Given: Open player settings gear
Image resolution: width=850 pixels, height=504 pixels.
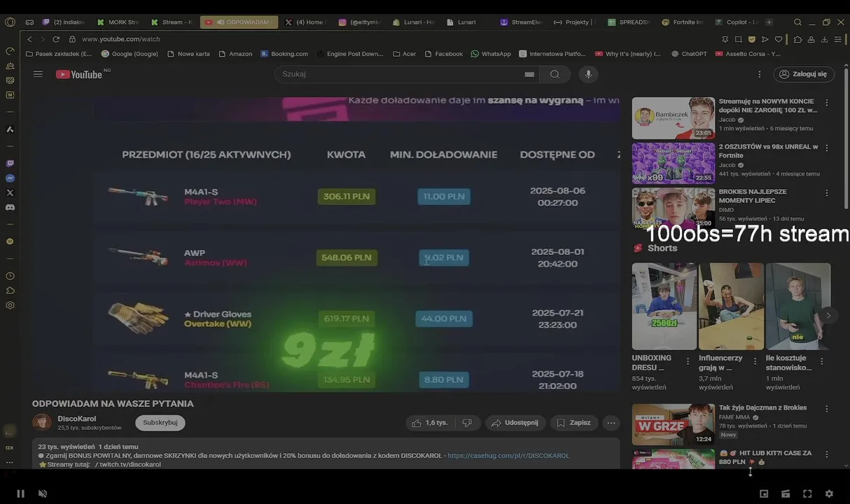Looking at the screenshot, I should click(x=829, y=493).
